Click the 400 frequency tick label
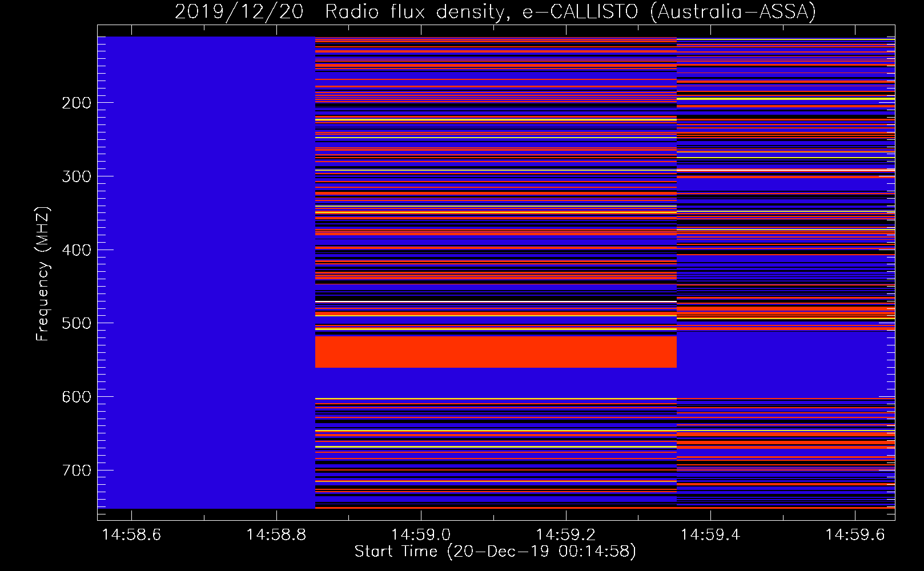Screen dimensions: 924x571 click(76, 250)
